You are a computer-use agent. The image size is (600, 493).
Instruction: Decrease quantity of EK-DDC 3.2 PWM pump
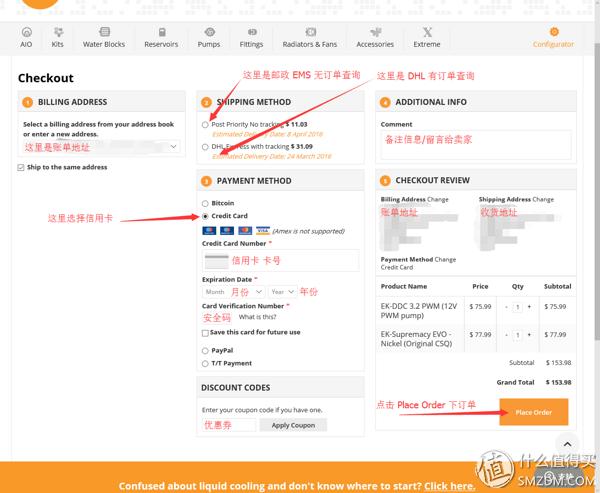coord(507,307)
